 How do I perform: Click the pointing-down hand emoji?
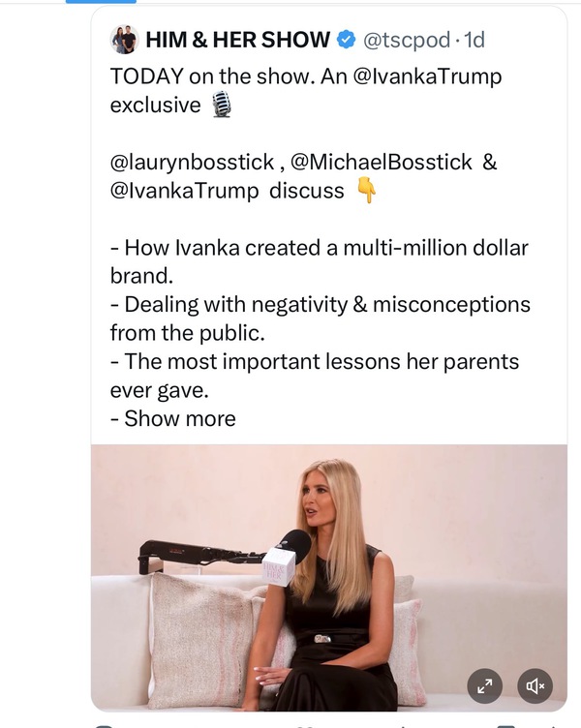tap(366, 191)
